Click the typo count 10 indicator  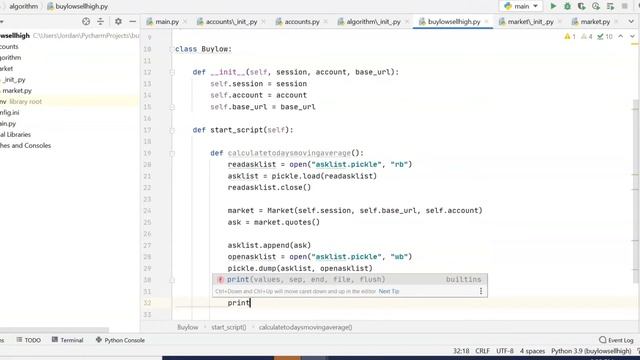(x=604, y=37)
